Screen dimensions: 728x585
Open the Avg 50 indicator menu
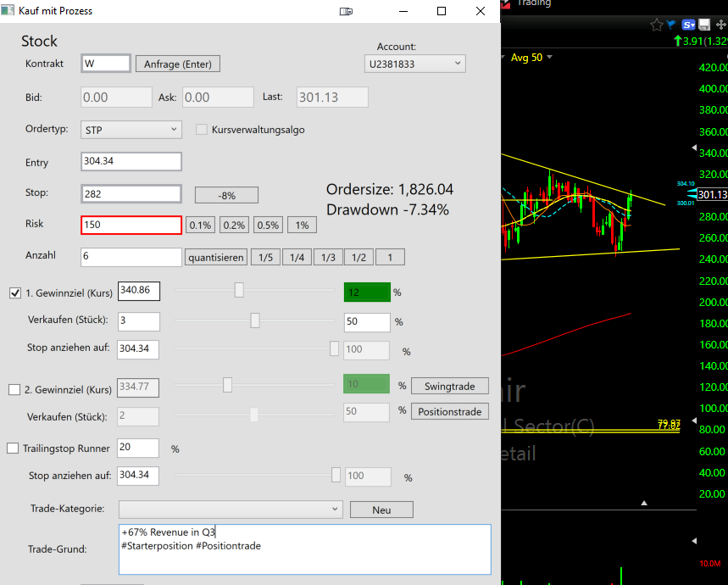coord(531,58)
